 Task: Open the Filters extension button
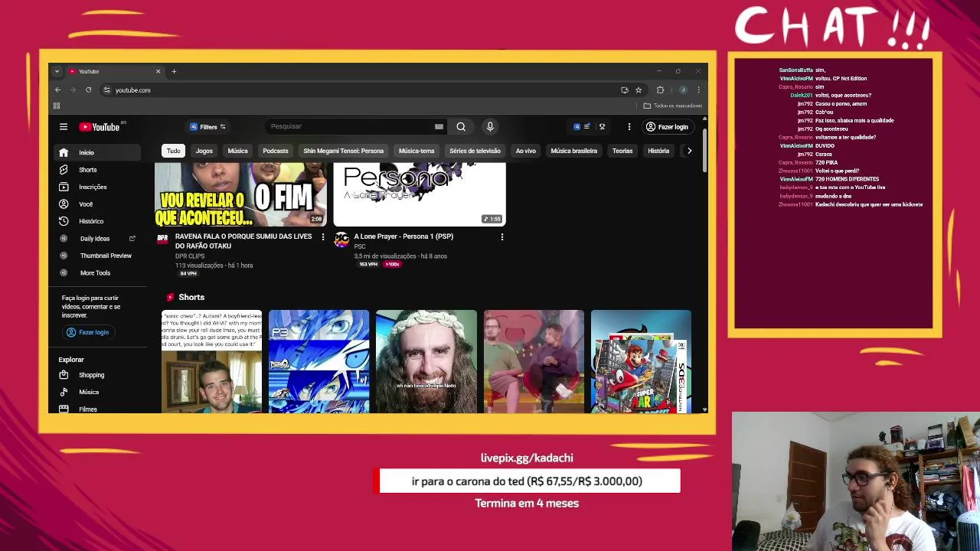point(207,127)
